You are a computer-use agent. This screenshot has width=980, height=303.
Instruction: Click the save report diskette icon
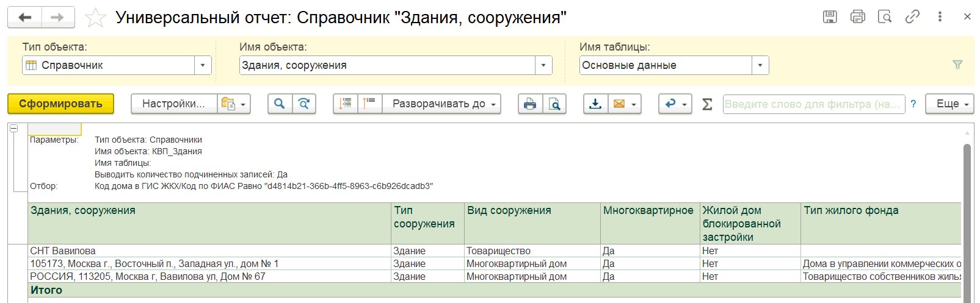pos(830,17)
